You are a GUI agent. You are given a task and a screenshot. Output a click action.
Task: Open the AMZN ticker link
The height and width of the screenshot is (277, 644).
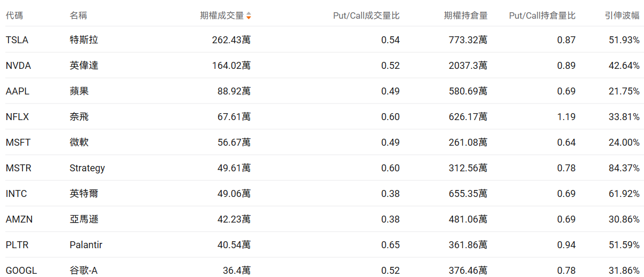pos(19,219)
